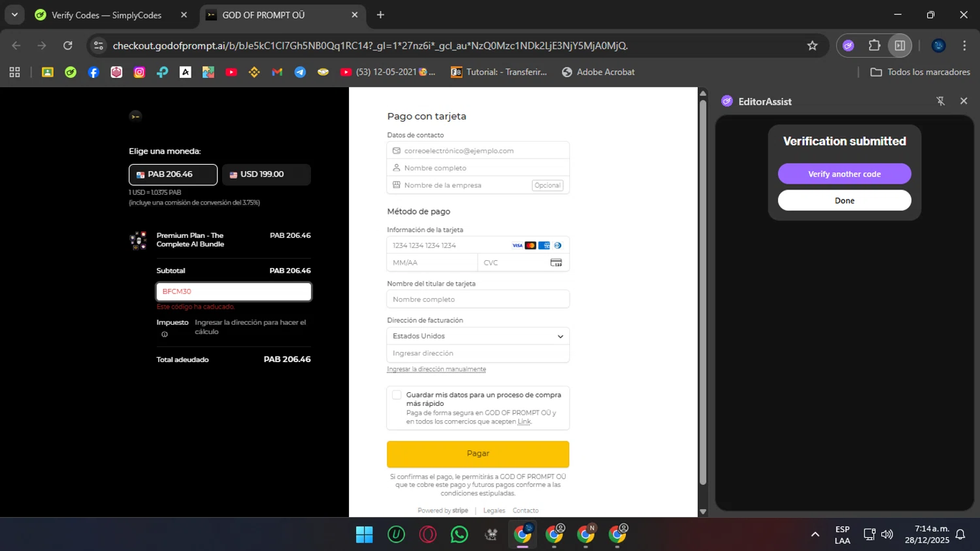Image resolution: width=980 pixels, height=551 pixels.
Task: Open the Legales footer link
Action: click(494, 510)
